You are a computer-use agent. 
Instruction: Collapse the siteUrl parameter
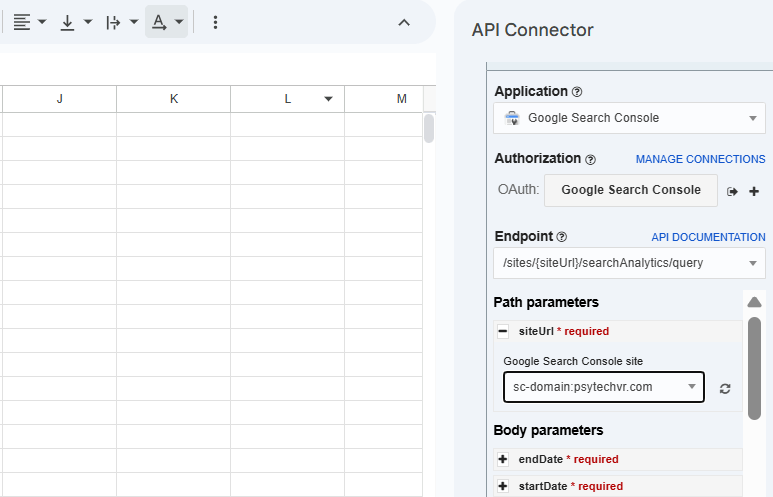click(x=502, y=331)
